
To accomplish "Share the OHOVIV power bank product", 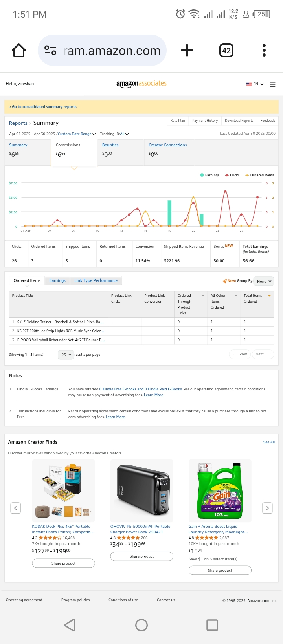I will 142,556.
